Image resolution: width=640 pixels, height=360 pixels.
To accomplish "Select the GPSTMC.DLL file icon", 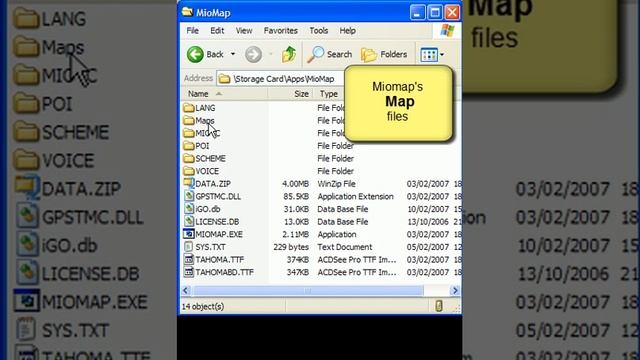I will [x=189, y=196].
